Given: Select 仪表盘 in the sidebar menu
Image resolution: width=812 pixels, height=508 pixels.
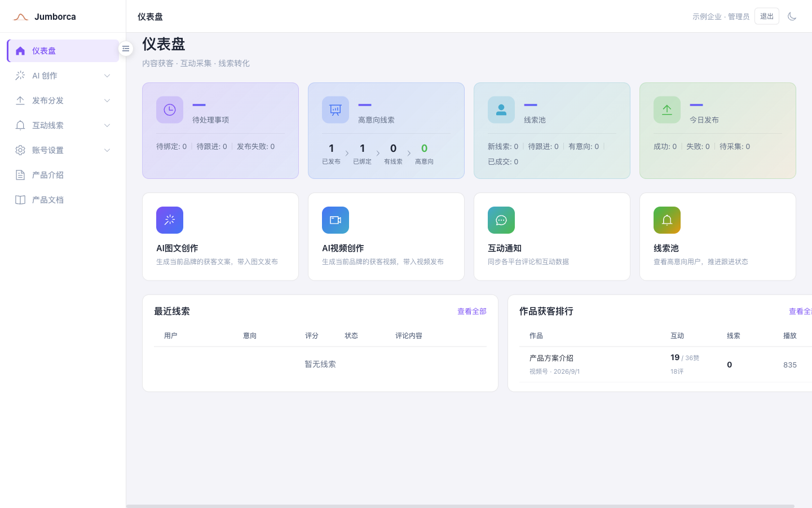Looking at the screenshot, I should (63, 51).
